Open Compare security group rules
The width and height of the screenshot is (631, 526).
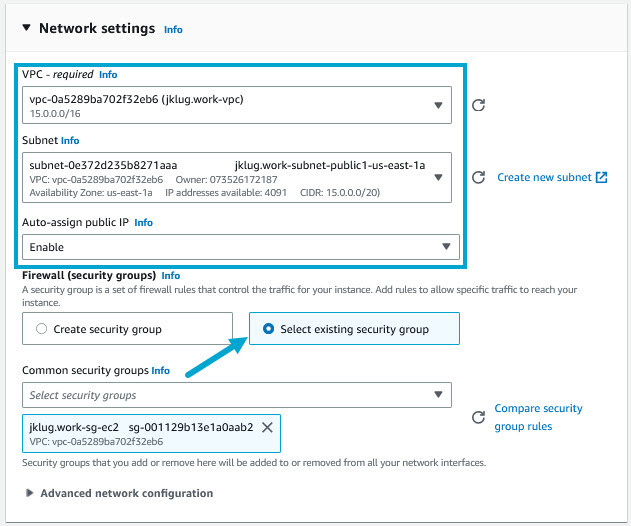pos(538,417)
